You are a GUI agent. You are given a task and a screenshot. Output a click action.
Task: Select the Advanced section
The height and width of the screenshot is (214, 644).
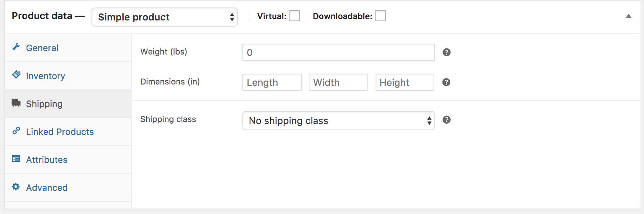tap(47, 187)
